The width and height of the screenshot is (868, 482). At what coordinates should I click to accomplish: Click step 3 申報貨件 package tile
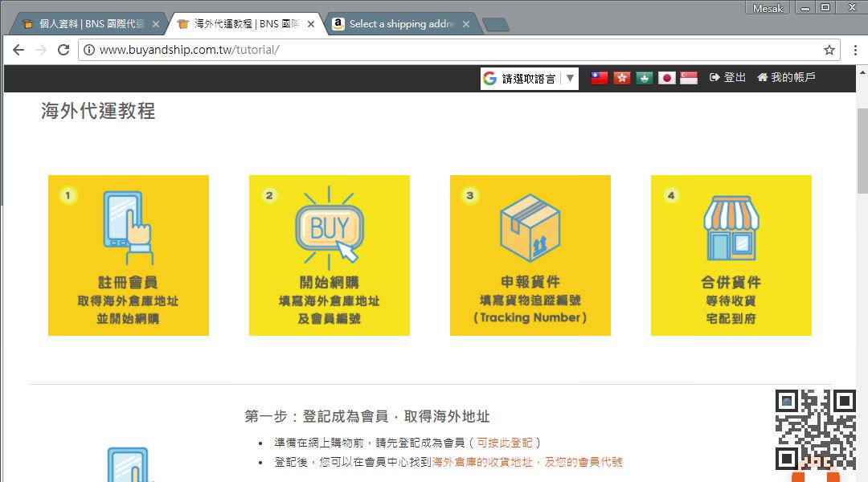(x=530, y=255)
